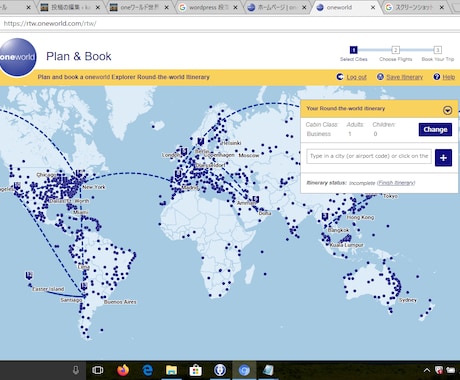The image size is (460, 380).
Task: Click the Kuala Lumpur map label
Action: (x=347, y=245)
